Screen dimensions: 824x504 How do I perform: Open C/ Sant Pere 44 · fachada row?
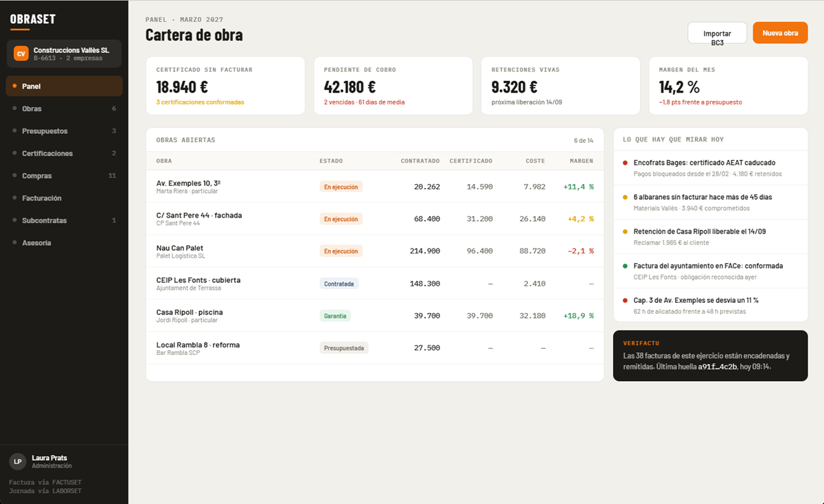pyautogui.click(x=375, y=219)
